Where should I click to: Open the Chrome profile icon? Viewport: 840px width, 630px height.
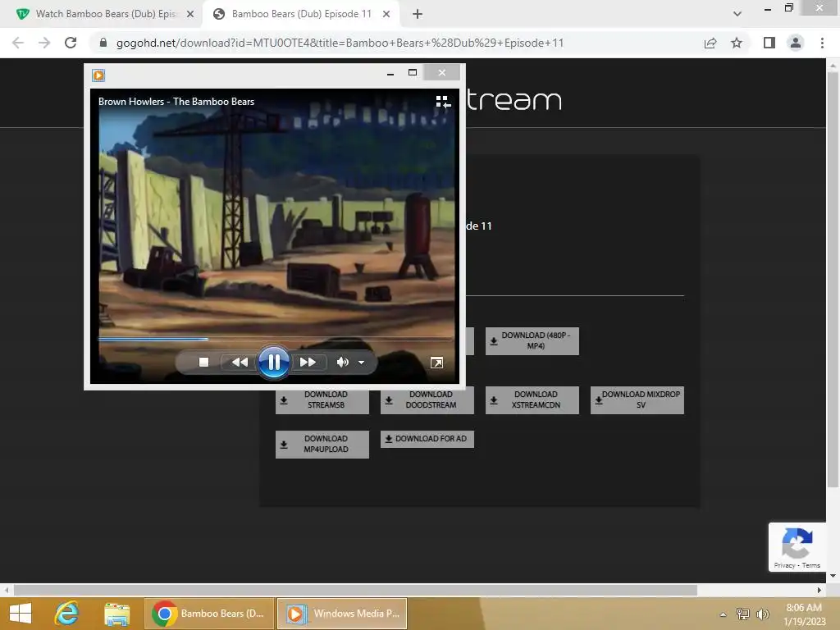796,43
